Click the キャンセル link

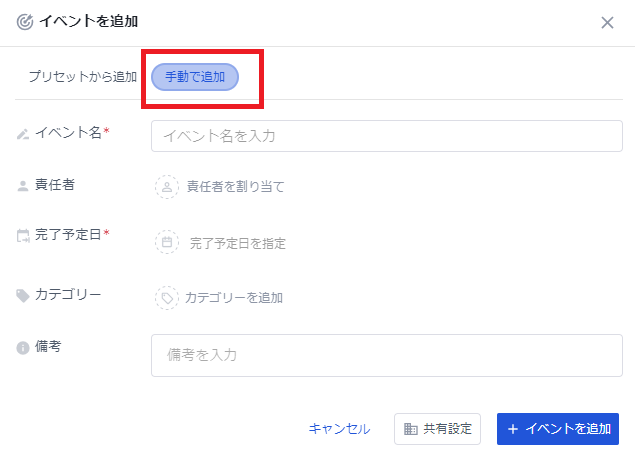[339, 429]
